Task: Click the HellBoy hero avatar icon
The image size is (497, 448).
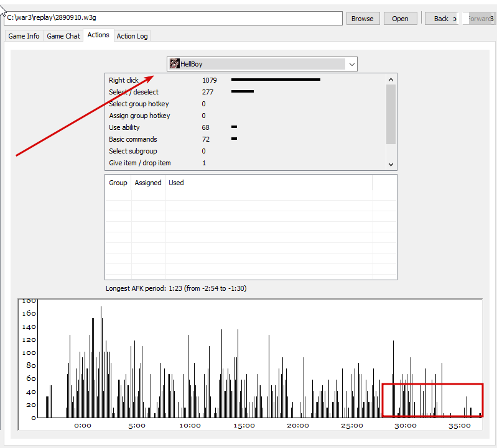Action: [x=174, y=63]
